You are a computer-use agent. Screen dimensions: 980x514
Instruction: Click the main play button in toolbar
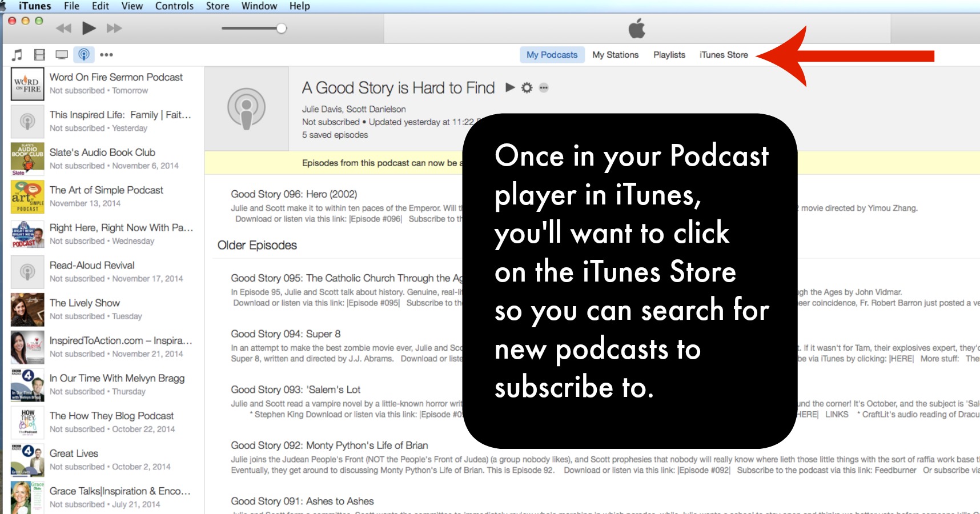click(89, 28)
